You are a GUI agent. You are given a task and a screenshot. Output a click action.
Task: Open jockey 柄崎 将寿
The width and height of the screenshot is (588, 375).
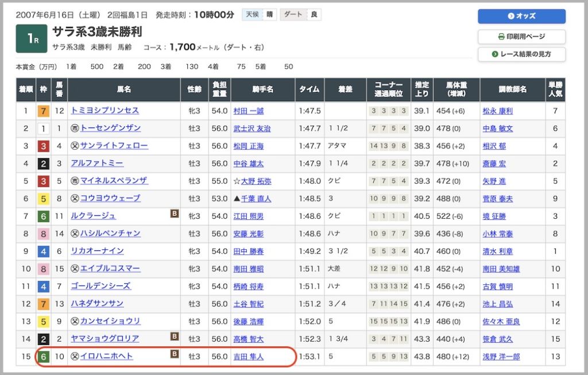248,287
